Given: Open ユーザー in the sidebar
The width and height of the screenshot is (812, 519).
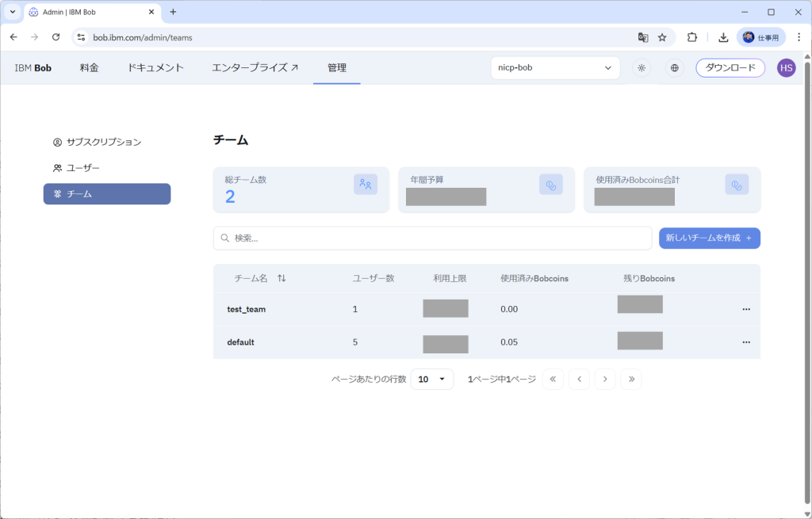Looking at the screenshot, I should pos(76,168).
